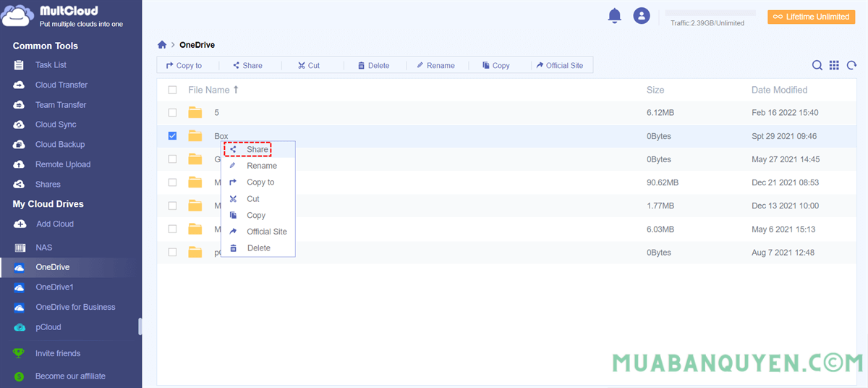Viewport: 868px width, 388px height.
Task: Click the 6.12MB size value
Action: point(660,112)
